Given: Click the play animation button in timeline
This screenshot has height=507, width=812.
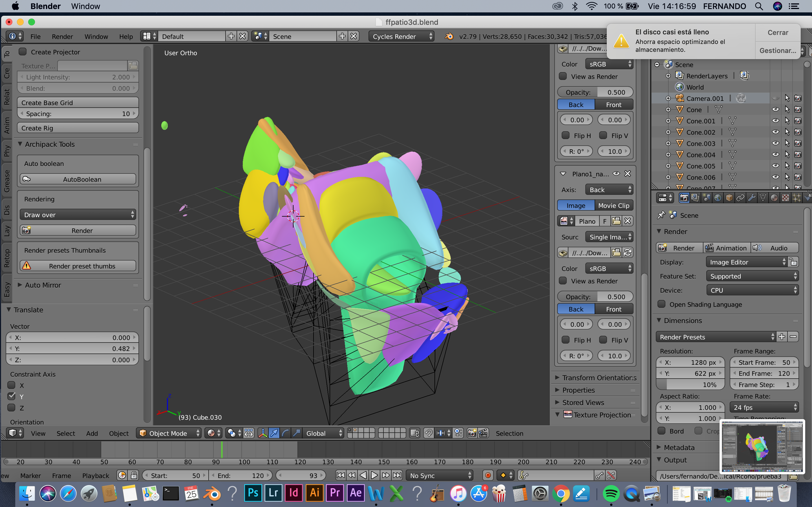Looking at the screenshot, I should 374,475.
